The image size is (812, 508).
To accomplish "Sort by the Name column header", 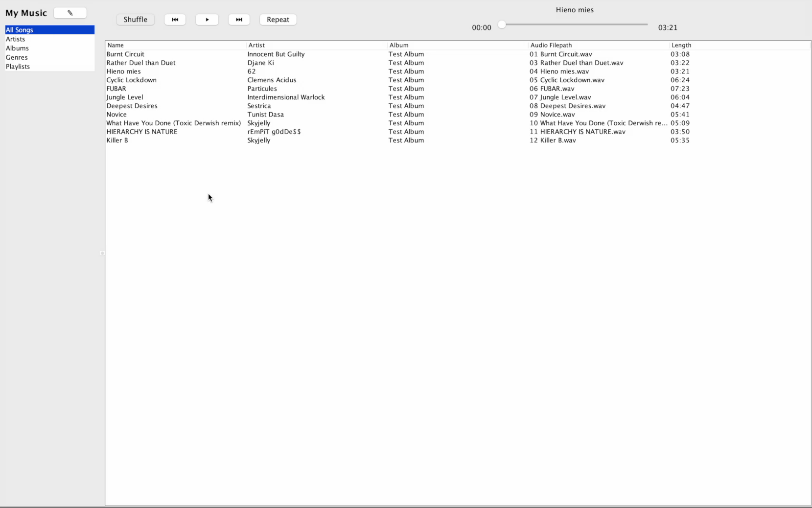I will pyautogui.click(x=116, y=45).
